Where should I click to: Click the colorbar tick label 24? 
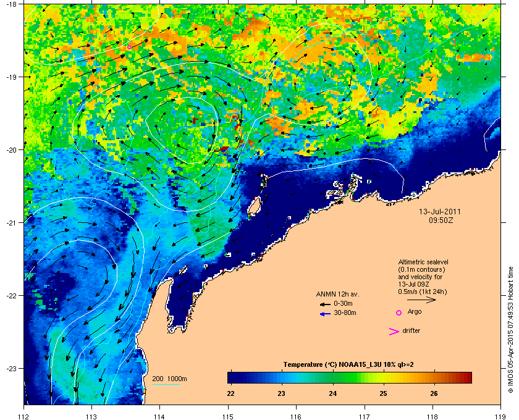332,393
